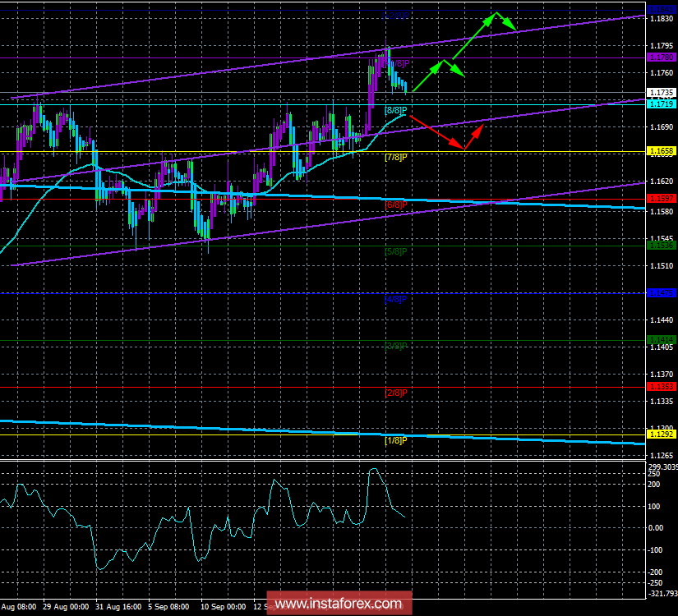Click the yellow 1.1658 price label
Screen dimensions: 678x616
[x=662, y=152]
